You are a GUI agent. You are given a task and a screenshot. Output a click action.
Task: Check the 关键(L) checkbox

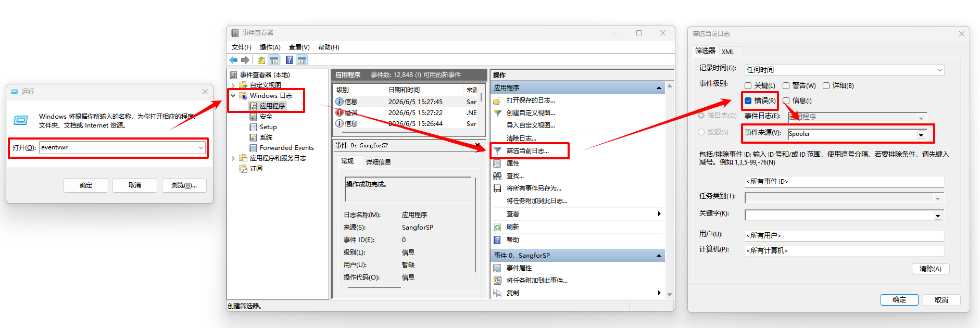coord(748,86)
